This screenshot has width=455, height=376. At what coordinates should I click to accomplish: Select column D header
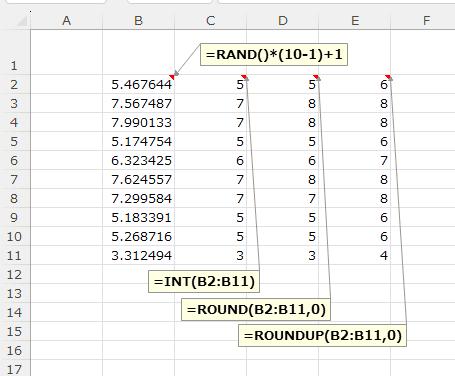click(x=283, y=21)
